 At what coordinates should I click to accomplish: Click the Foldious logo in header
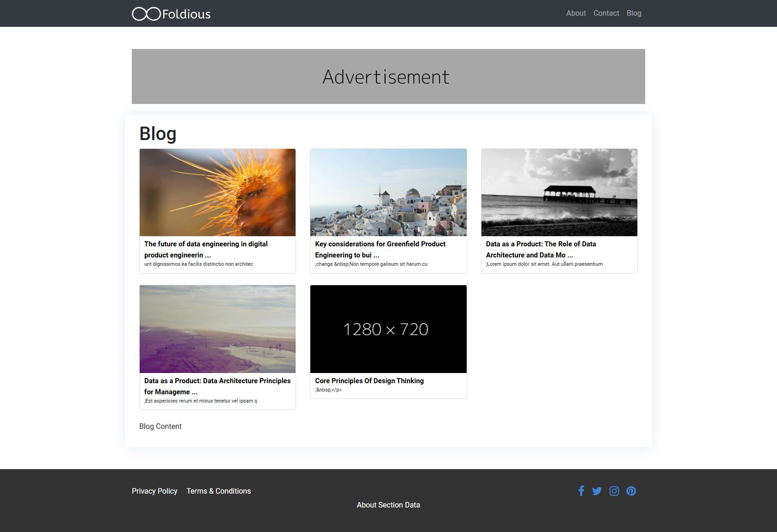171,14
